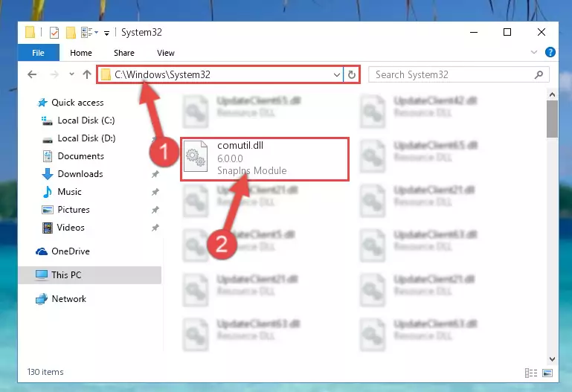Click the pin icon next to Videos
Image resolution: width=572 pixels, height=392 pixels.
[155, 228]
